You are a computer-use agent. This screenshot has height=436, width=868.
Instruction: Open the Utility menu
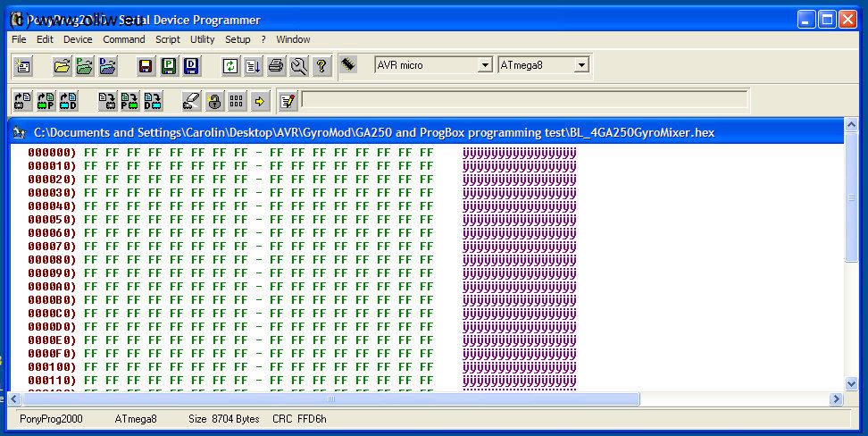tap(202, 39)
